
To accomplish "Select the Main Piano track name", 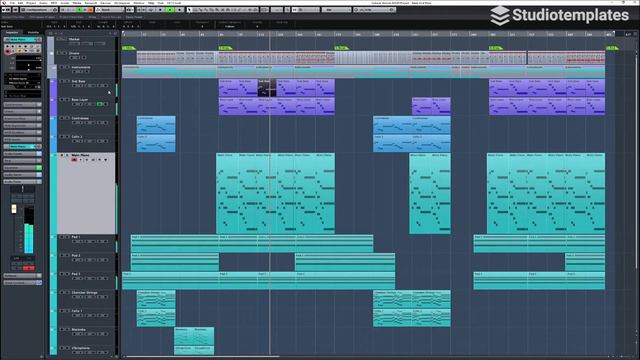I will [x=80, y=155].
